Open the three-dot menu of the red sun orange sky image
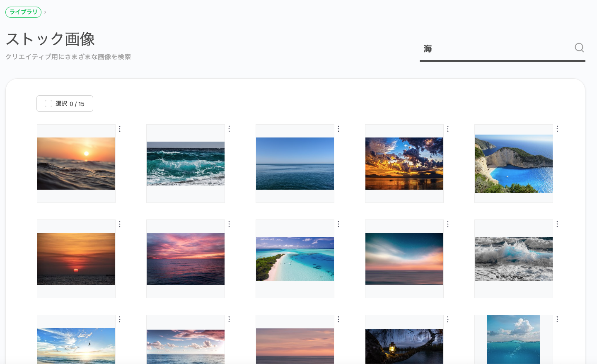597x364 pixels. (x=120, y=224)
